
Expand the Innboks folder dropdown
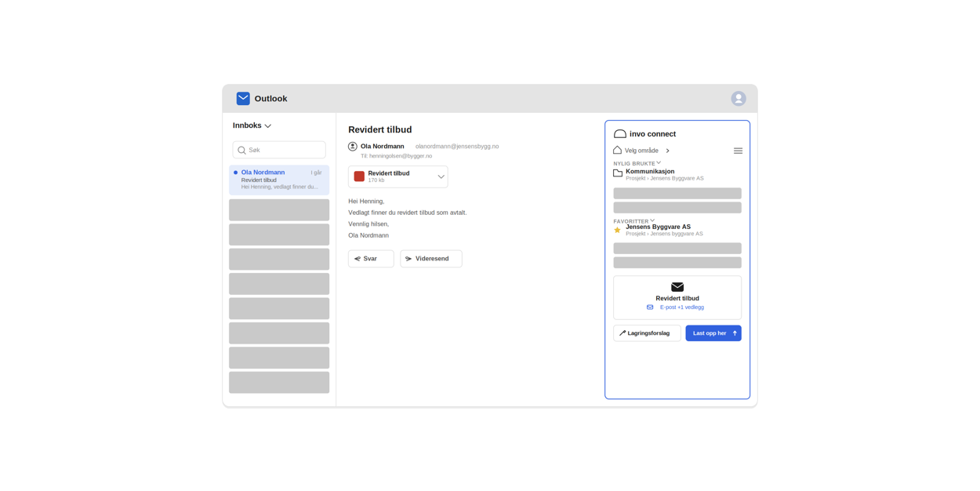click(x=268, y=126)
